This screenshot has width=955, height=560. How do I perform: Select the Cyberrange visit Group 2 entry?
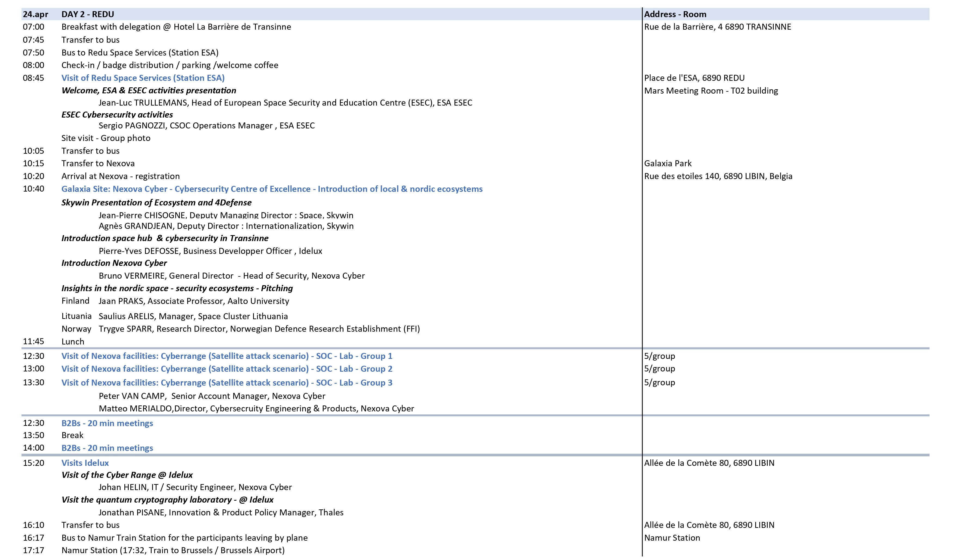click(x=227, y=369)
